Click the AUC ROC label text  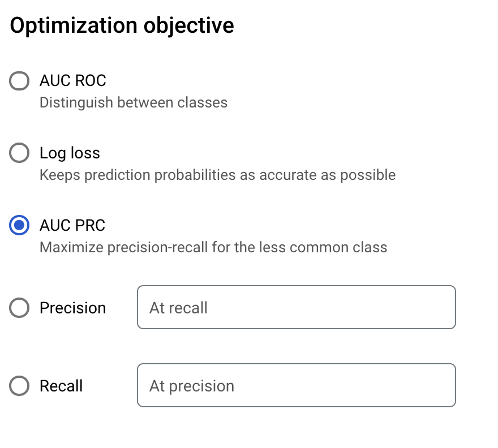[72, 81]
